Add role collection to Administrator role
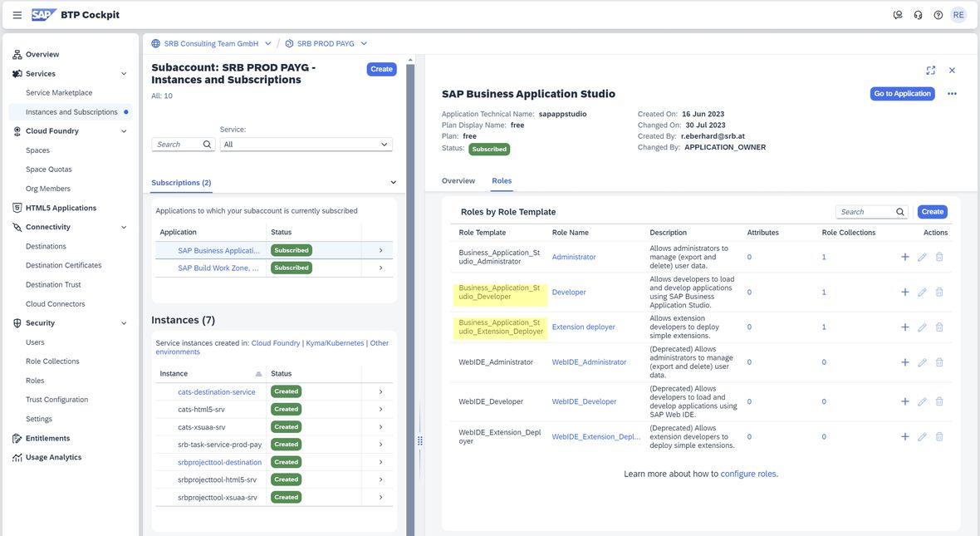Image resolution: width=980 pixels, height=536 pixels. point(904,257)
